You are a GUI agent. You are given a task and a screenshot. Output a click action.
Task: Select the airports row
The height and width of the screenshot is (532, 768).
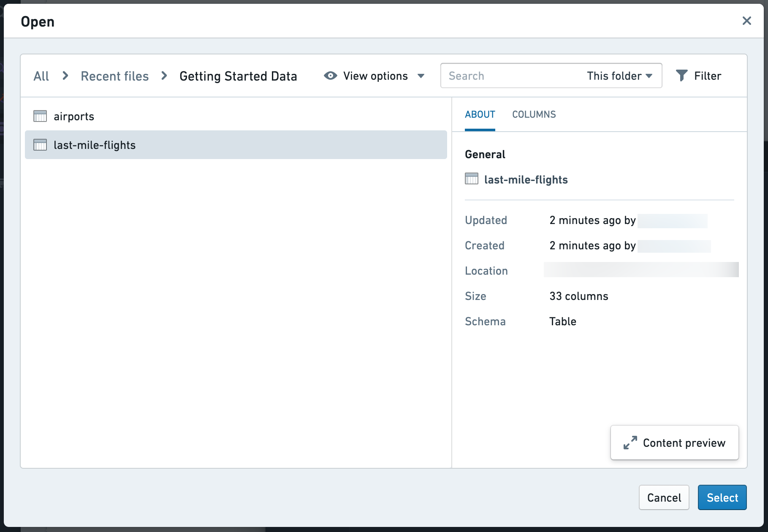click(236, 116)
